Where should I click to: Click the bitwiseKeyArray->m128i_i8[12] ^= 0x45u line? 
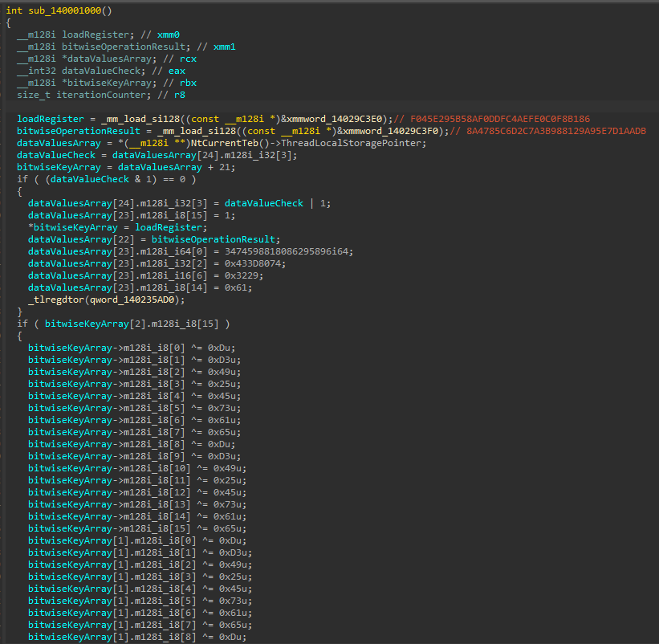[137, 493]
